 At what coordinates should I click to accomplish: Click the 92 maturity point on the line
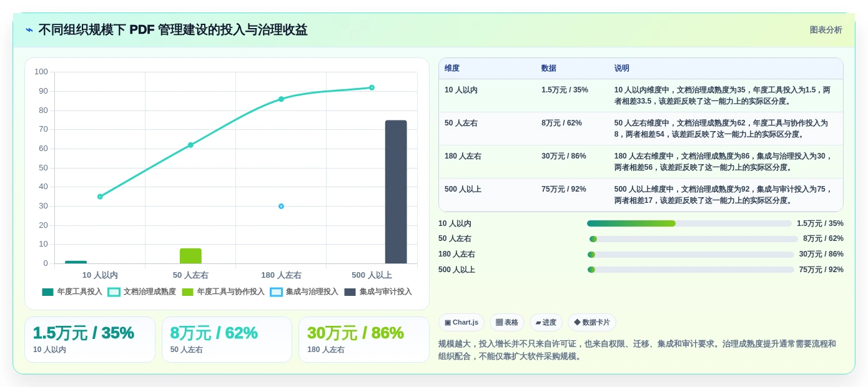coord(372,87)
